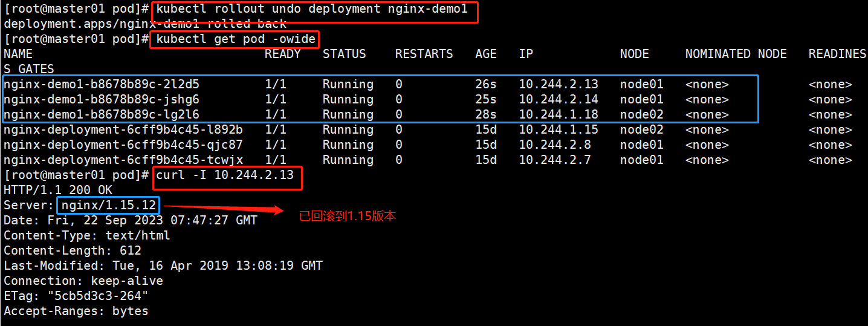The width and height of the screenshot is (868, 326).
Task: Click the Accept-Ranges: bytes line
Action: coord(76,311)
